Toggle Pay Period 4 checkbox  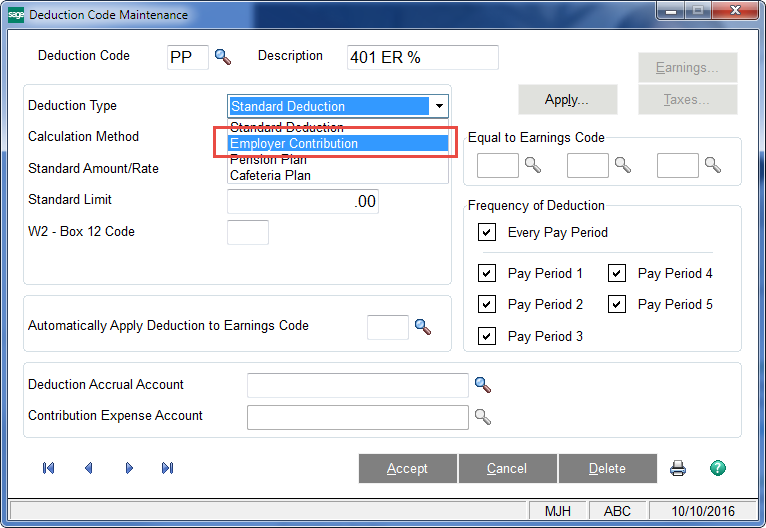click(x=617, y=273)
